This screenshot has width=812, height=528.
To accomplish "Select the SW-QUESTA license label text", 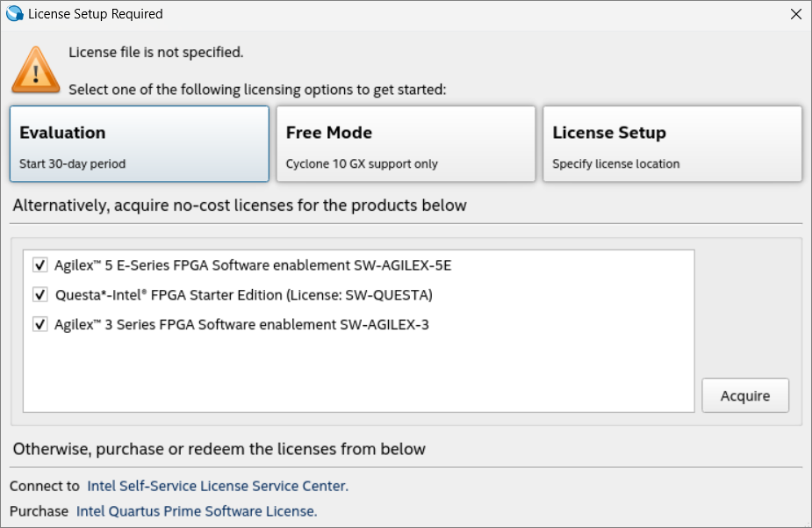I will 244,294.
